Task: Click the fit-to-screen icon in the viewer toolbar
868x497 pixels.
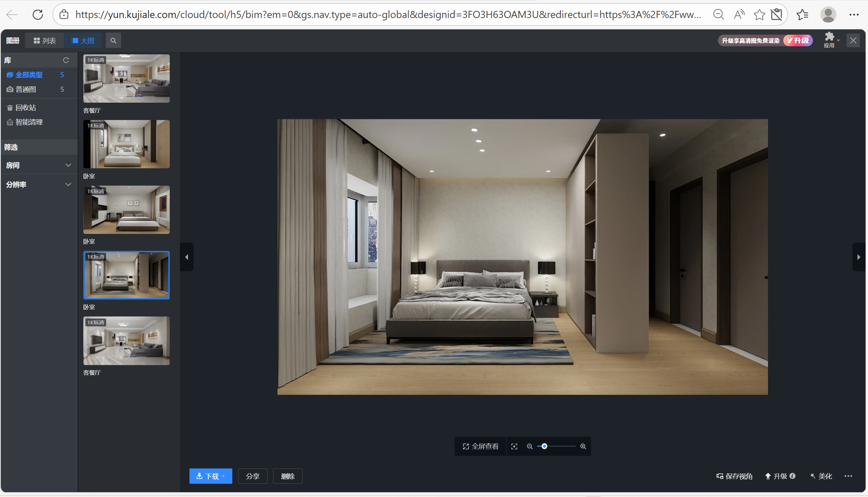Action: [x=514, y=446]
